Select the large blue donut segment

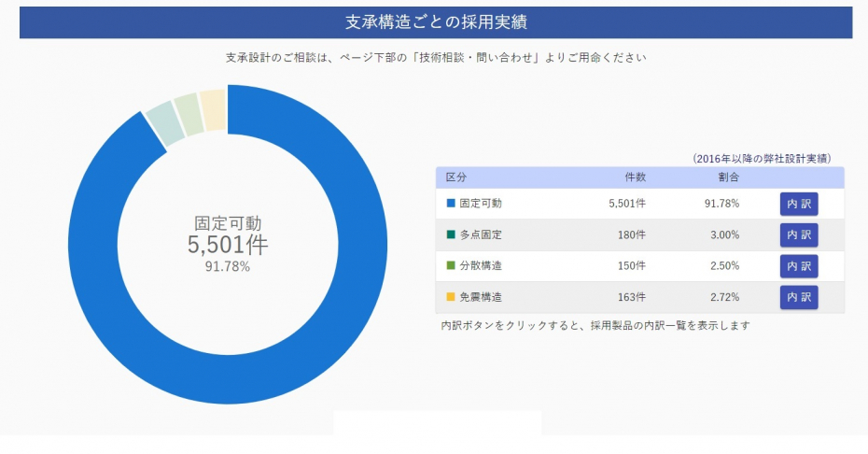228,379
